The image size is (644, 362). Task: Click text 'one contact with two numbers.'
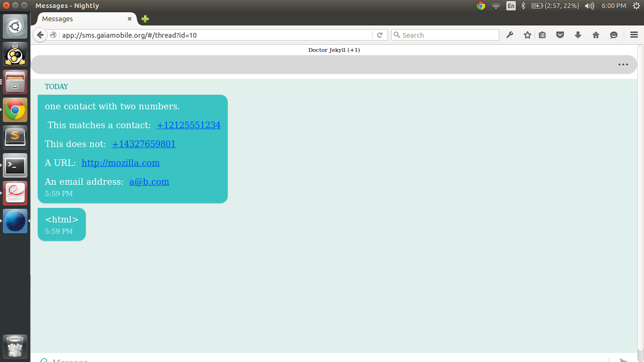click(112, 107)
